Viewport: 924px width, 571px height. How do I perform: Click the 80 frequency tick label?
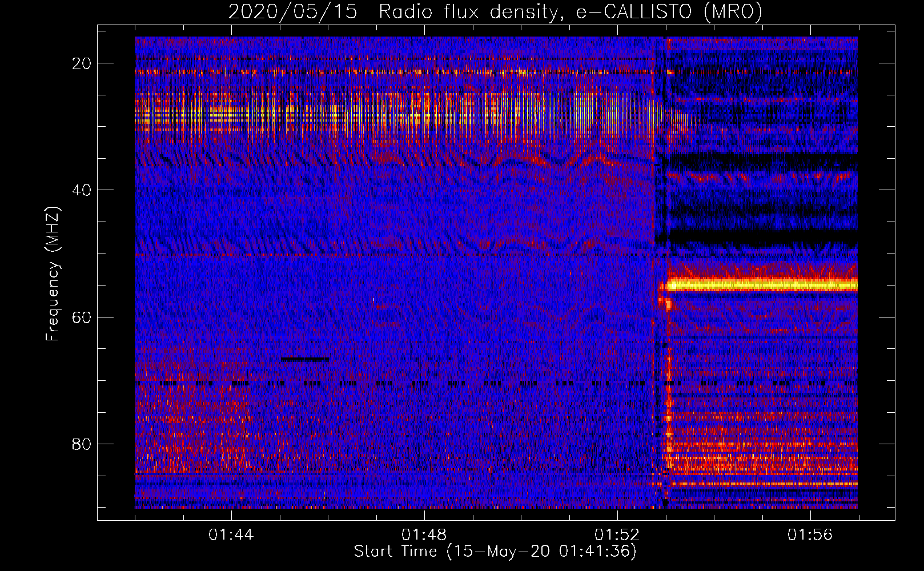[82, 444]
